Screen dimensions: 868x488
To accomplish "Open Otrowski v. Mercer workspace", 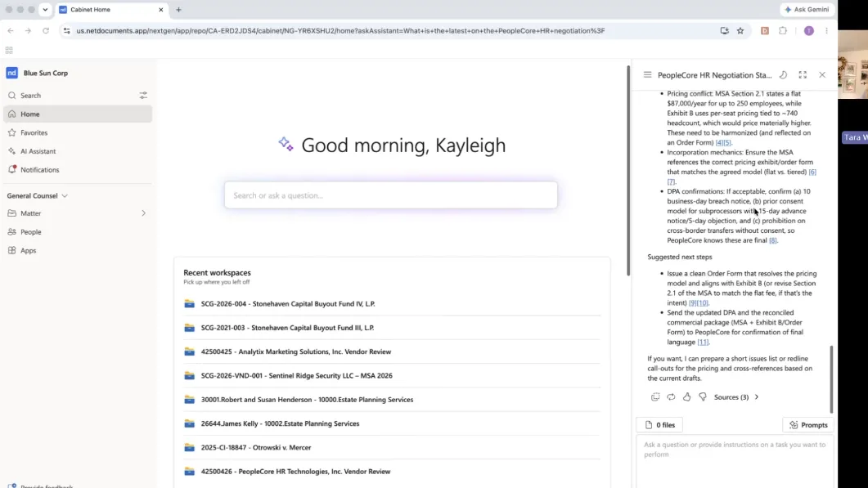I will [x=256, y=448].
